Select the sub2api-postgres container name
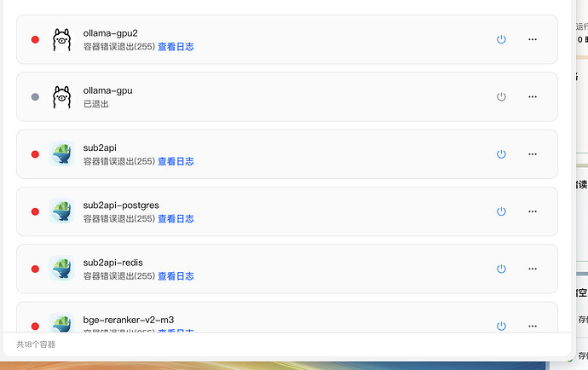 tap(121, 205)
